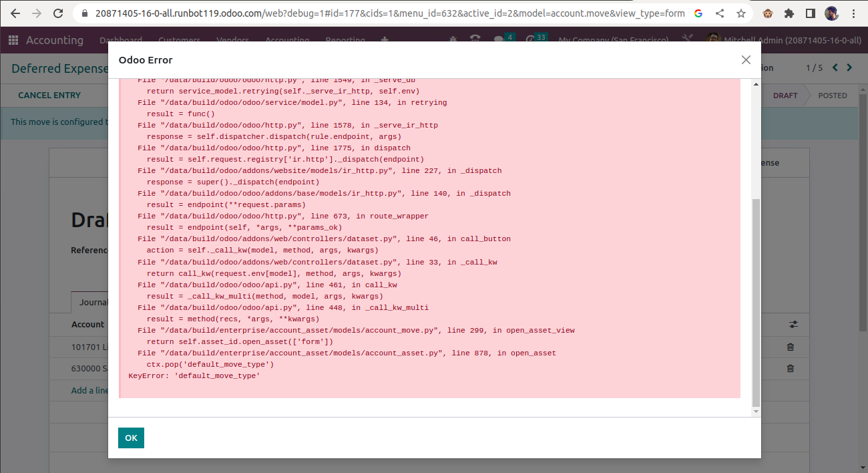Image resolution: width=868 pixels, height=473 pixels.
Task: Click the KeyError: 'default_move_type' line
Action: [194, 376]
